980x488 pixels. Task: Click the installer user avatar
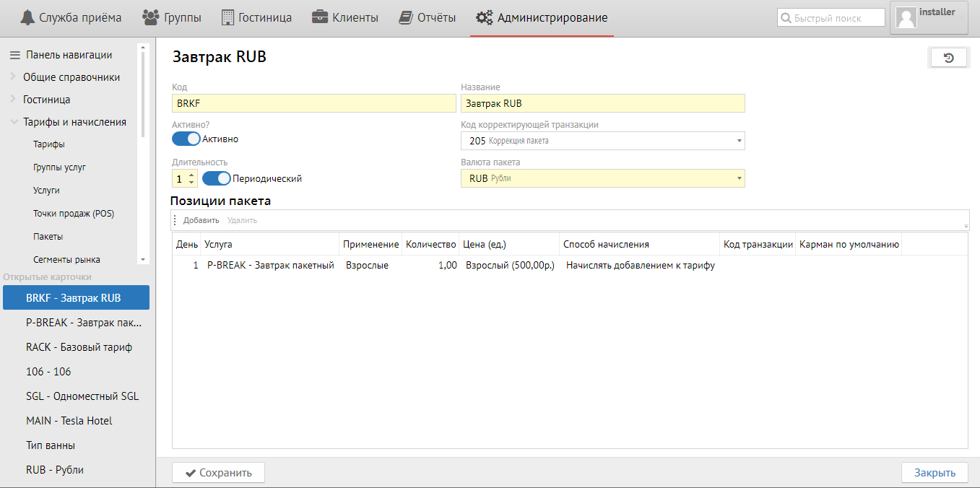point(906,17)
